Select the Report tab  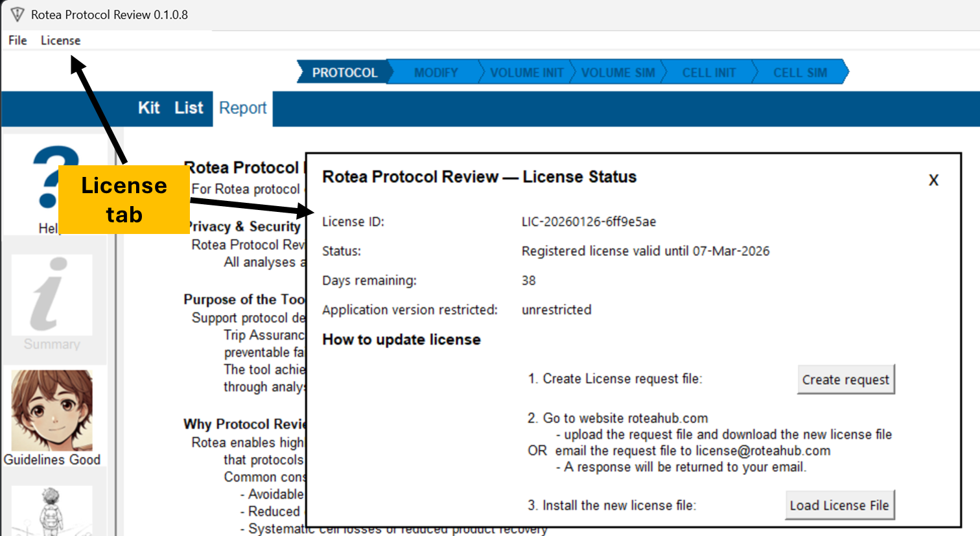coord(242,108)
